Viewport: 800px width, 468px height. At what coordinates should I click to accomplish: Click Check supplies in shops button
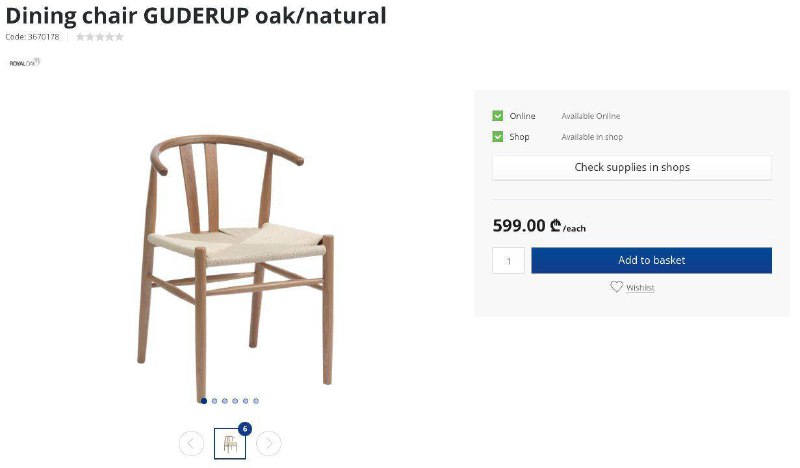click(x=632, y=167)
